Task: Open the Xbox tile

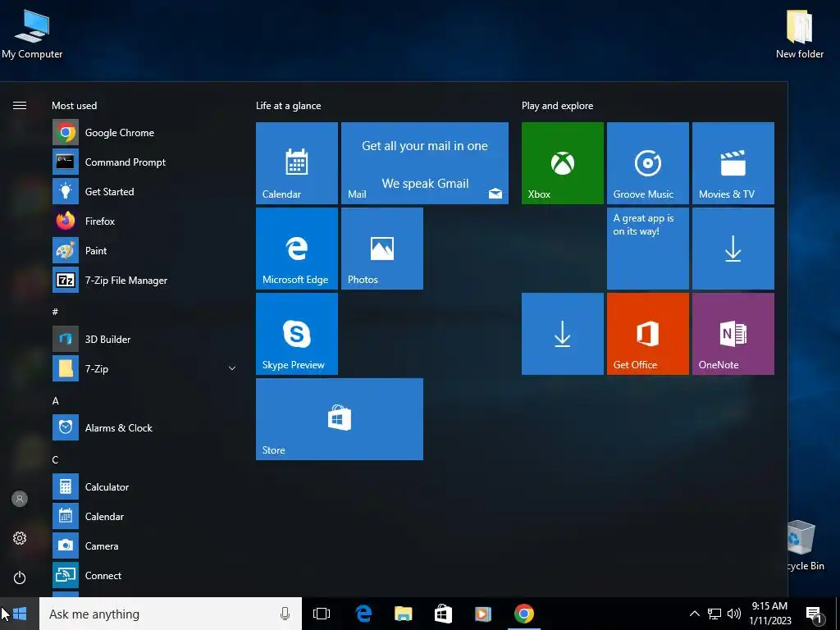Action: click(x=563, y=163)
